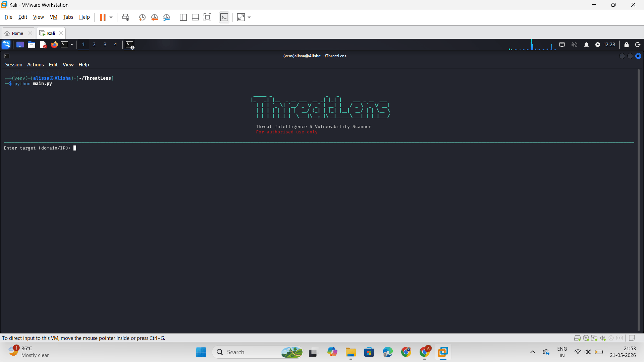
Task: Pause the VM with the orange suspend icon
Action: pyautogui.click(x=103, y=17)
